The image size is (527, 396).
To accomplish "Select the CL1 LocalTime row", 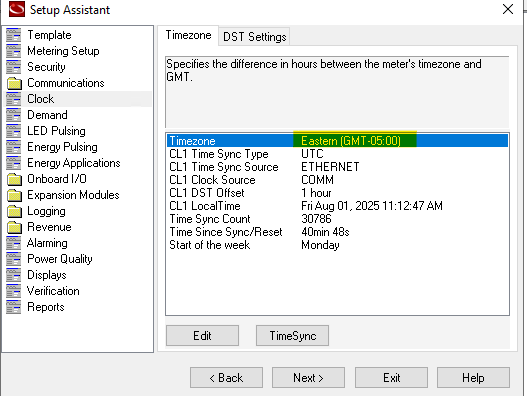I will [337, 206].
